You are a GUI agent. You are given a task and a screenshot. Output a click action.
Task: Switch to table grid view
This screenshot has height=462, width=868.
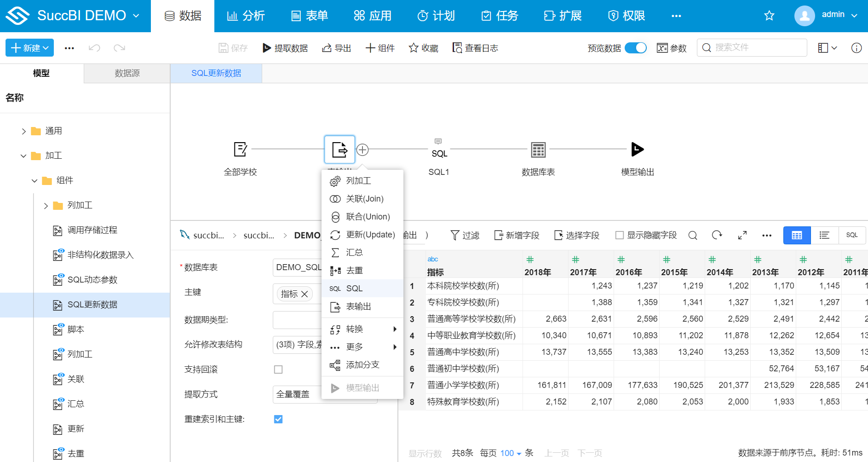click(797, 235)
